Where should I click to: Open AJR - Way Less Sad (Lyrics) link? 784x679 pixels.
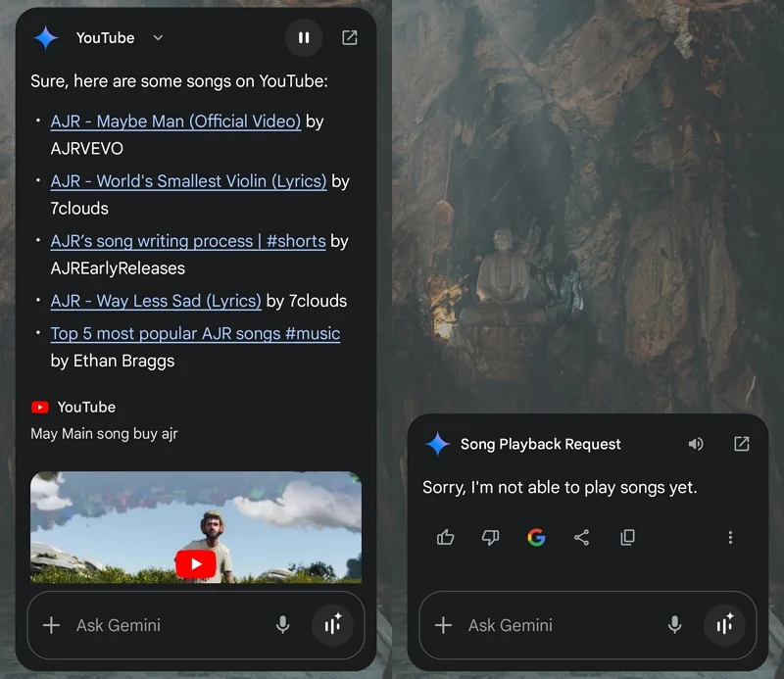point(156,301)
